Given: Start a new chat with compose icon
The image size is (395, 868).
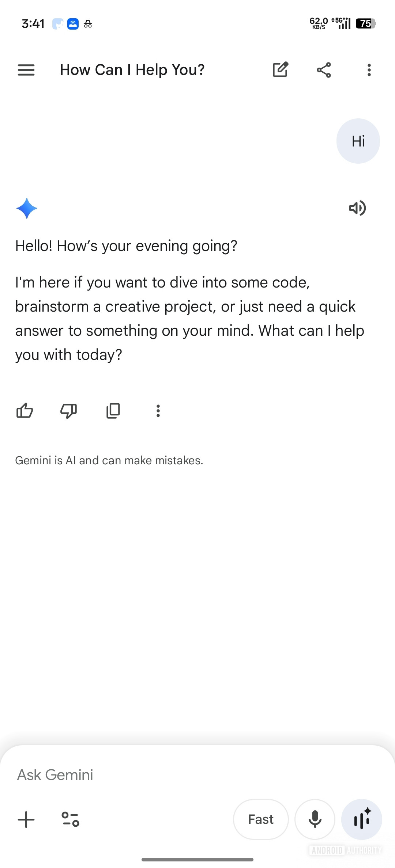Looking at the screenshot, I should point(281,70).
